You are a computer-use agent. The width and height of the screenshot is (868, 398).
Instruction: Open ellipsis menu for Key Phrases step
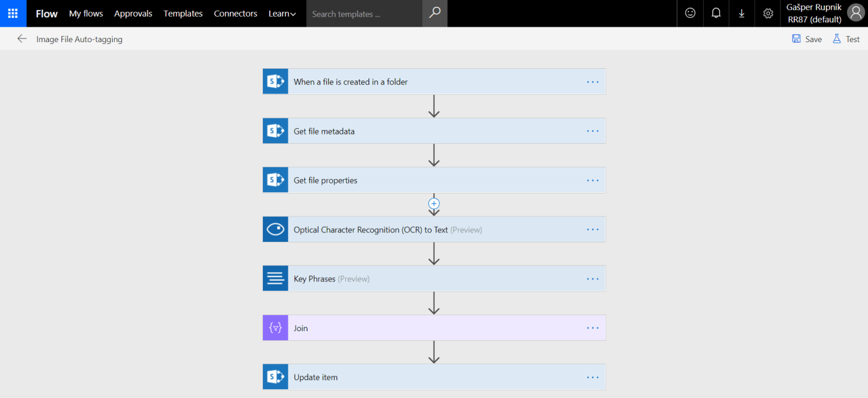point(592,279)
